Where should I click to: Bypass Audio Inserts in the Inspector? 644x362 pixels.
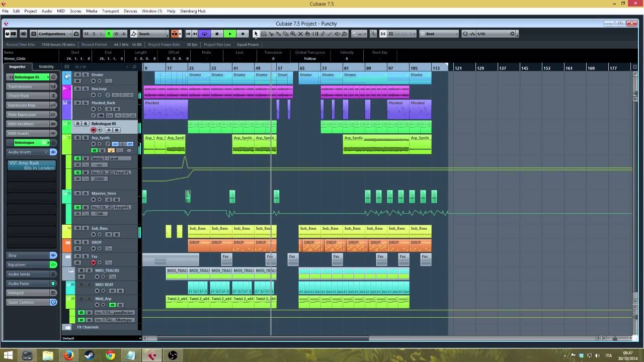[x=53, y=152]
